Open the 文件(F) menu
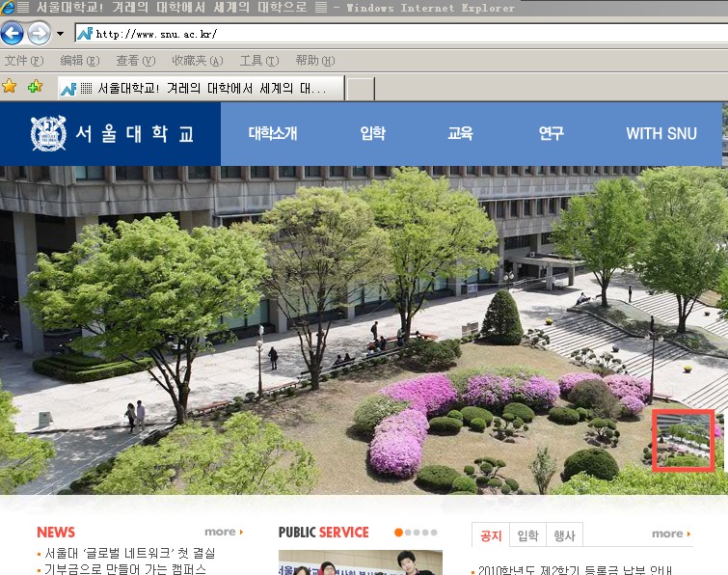The width and height of the screenshot is (728, 575). click(x=24, y=61)
